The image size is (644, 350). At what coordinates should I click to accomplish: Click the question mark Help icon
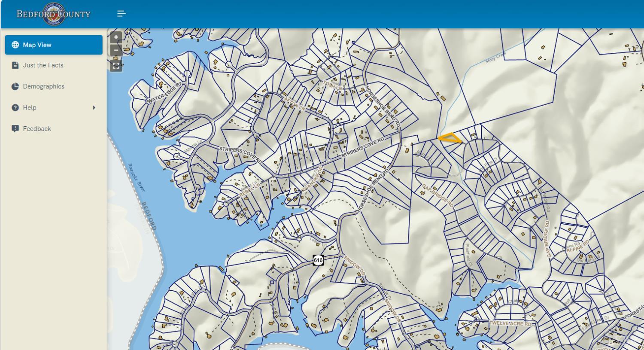point(15,107)
